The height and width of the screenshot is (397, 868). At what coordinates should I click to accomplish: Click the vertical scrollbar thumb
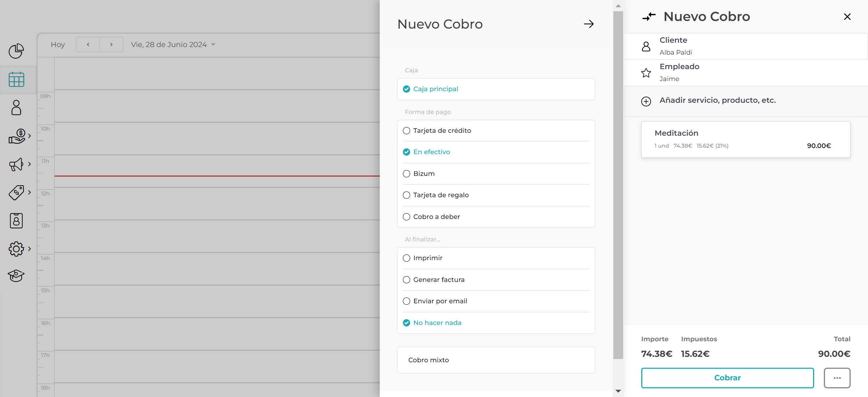tap(618, 185)
